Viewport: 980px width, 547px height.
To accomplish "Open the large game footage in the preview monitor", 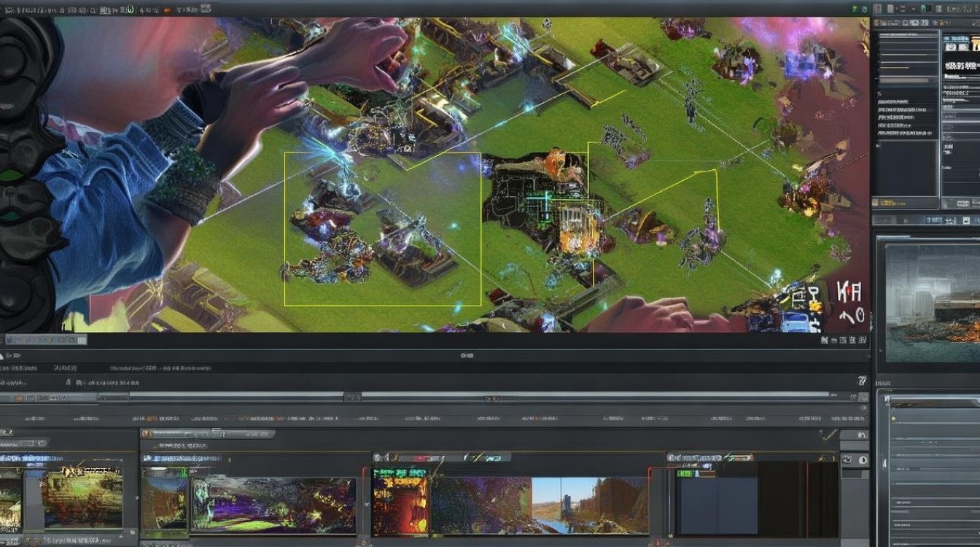I will pyautogui.click(x=435, y=174).
